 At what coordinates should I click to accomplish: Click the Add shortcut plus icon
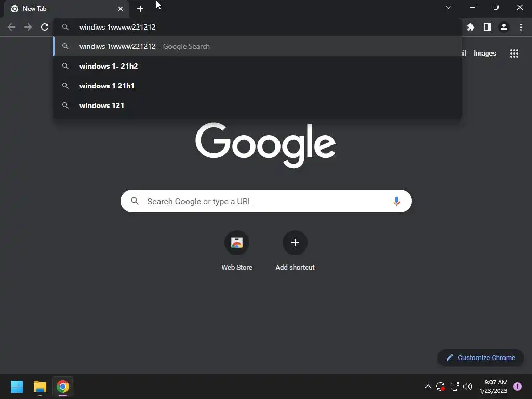(295, 243)
